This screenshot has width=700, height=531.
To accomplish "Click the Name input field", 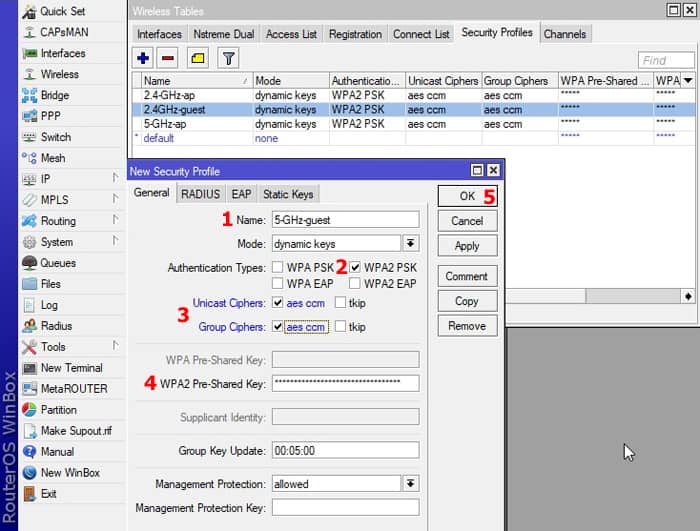I will (346, 220).
